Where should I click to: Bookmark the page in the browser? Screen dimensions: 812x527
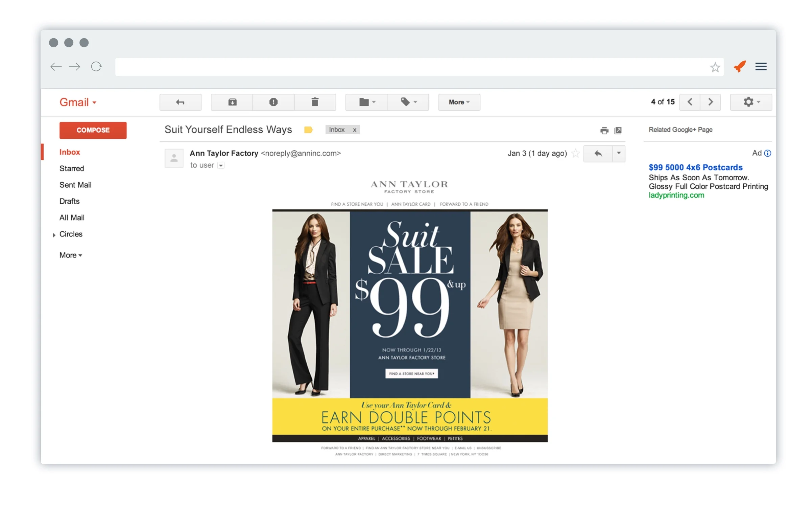pyautogui.click(x=715, y=67)
